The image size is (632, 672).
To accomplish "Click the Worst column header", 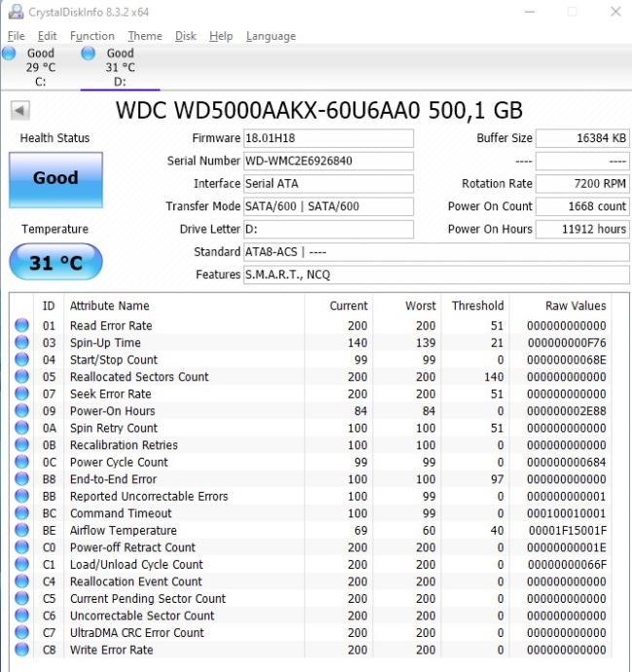I will coord(407,306).
